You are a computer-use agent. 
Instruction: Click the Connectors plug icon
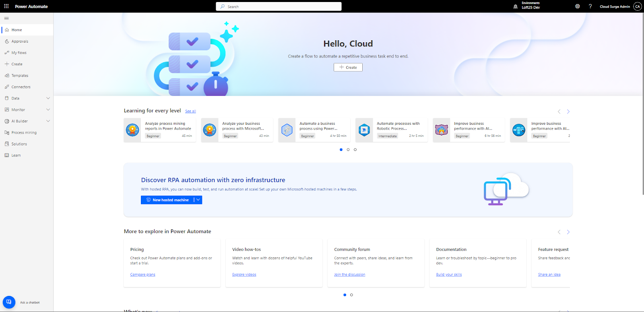pyautogui.click(x=7, y=87)
